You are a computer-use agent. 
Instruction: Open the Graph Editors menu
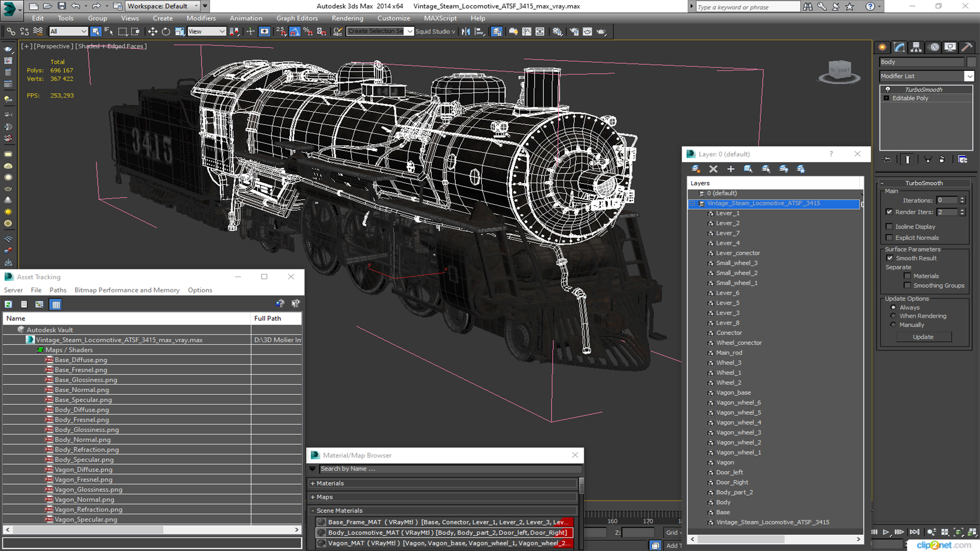coord(297,18)
